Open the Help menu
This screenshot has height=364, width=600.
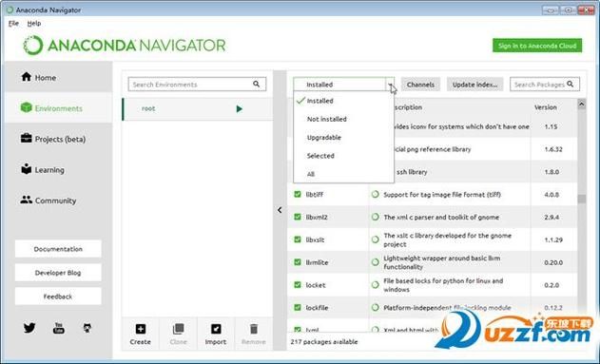pyautogui.click(x=34, y=24)
